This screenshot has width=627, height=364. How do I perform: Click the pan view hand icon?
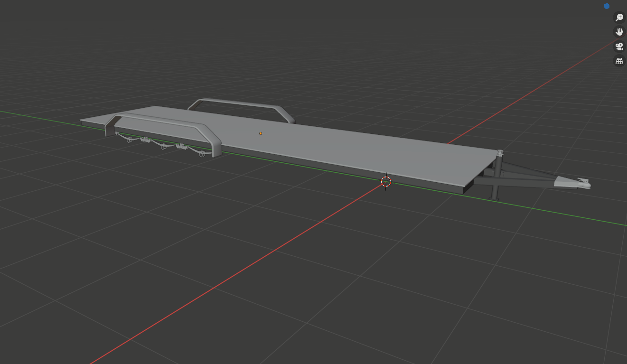click(619, 32)
